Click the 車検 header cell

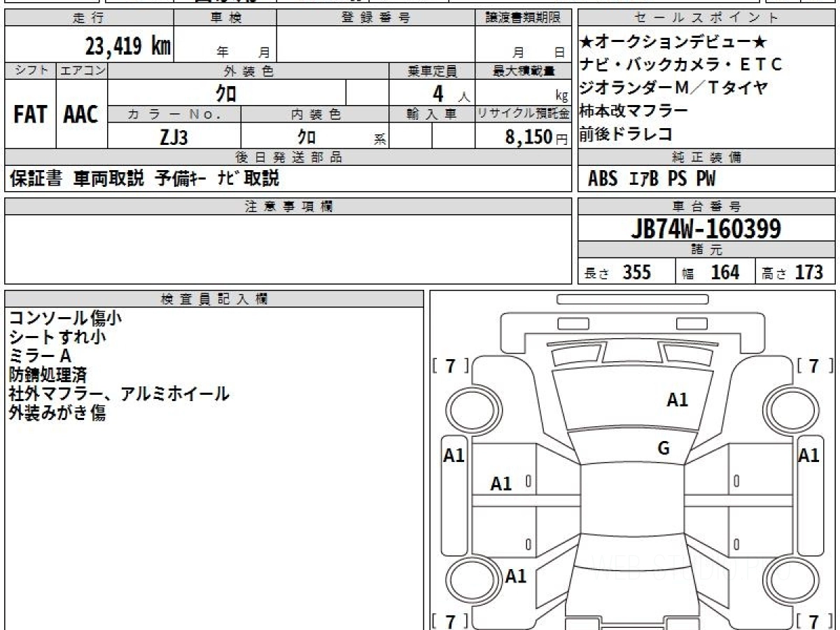pyautogui.click(x=225, y=18)
